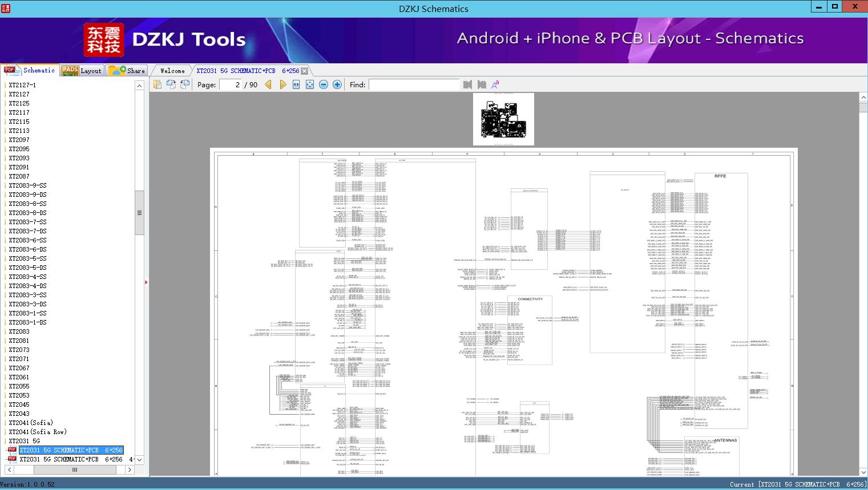
Task: Open the highlighted XT2031 5G SCHEMATIC+PCB file
Action: pyautogui.click(x=71, y=450)
